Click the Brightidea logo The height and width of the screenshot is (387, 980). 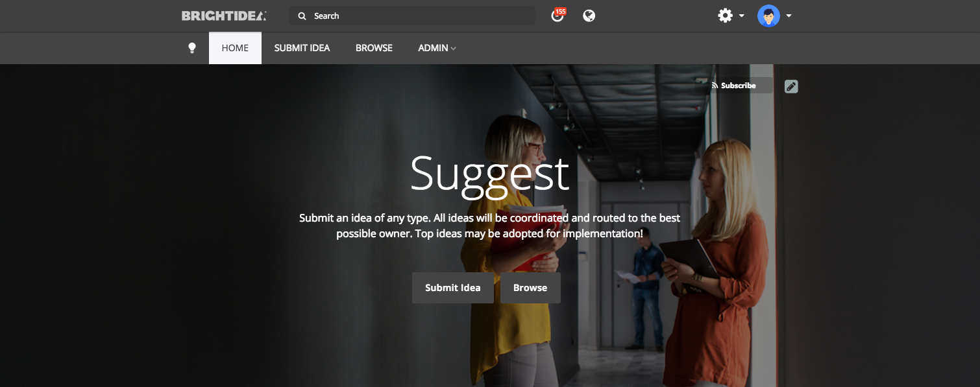point(224,16)
